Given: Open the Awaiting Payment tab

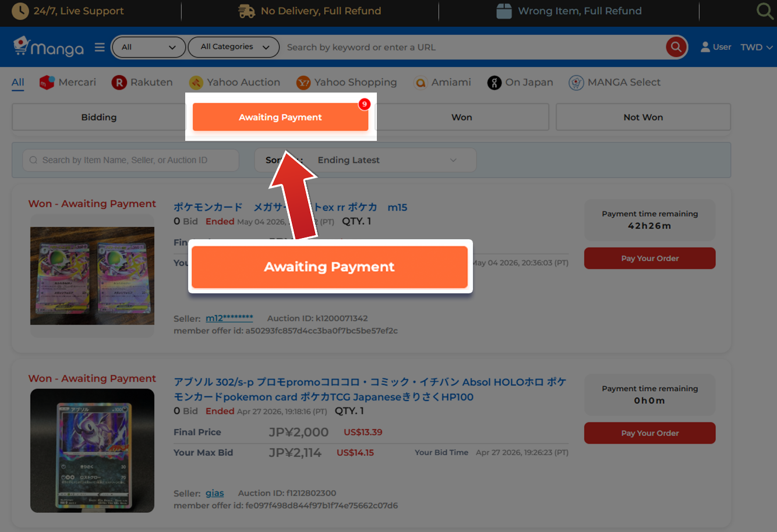Looking at the screenshot, I should (x=281, y=117).
